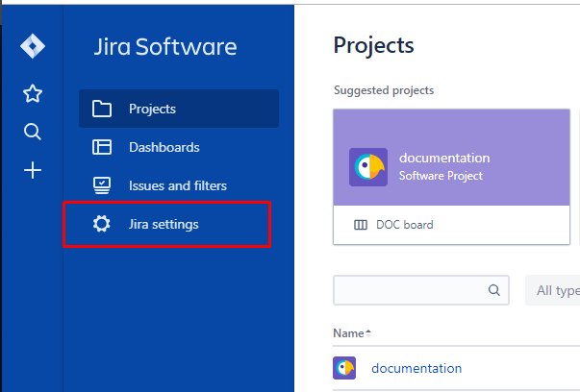The image size is (580, 392).
Task: Open the global search magnifier icon
Action: (33, 132)
